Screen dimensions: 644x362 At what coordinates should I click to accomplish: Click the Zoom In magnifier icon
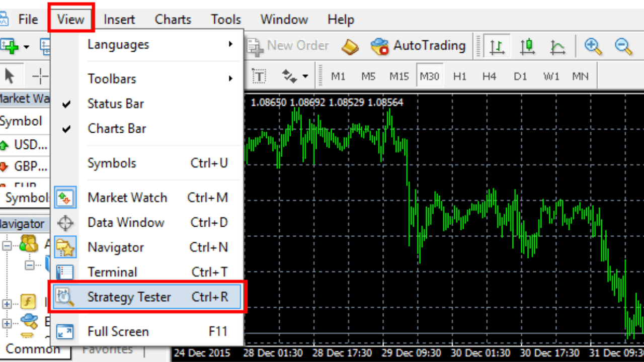[594, 46]
